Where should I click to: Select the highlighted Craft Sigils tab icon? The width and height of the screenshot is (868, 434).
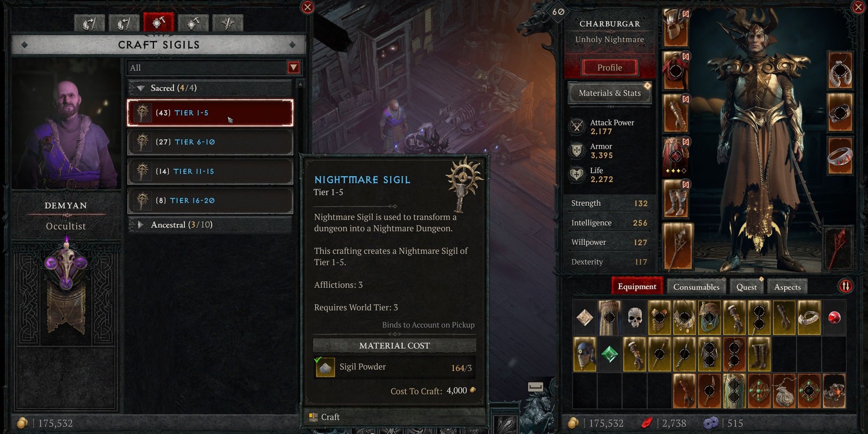(x=158, y=23)
